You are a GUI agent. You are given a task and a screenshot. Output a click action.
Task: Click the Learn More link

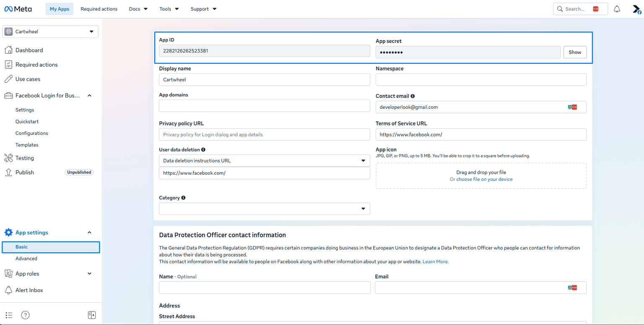[436, 262]
